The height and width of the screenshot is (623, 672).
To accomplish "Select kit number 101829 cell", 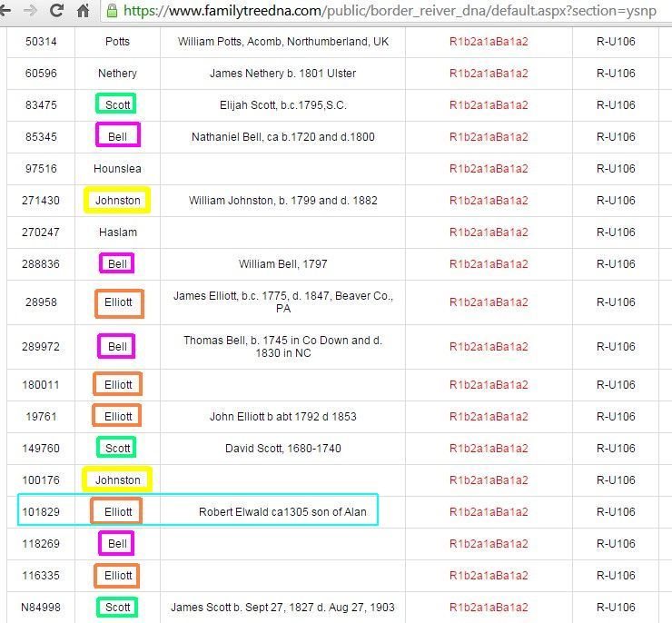I will (x=41, y=512).
